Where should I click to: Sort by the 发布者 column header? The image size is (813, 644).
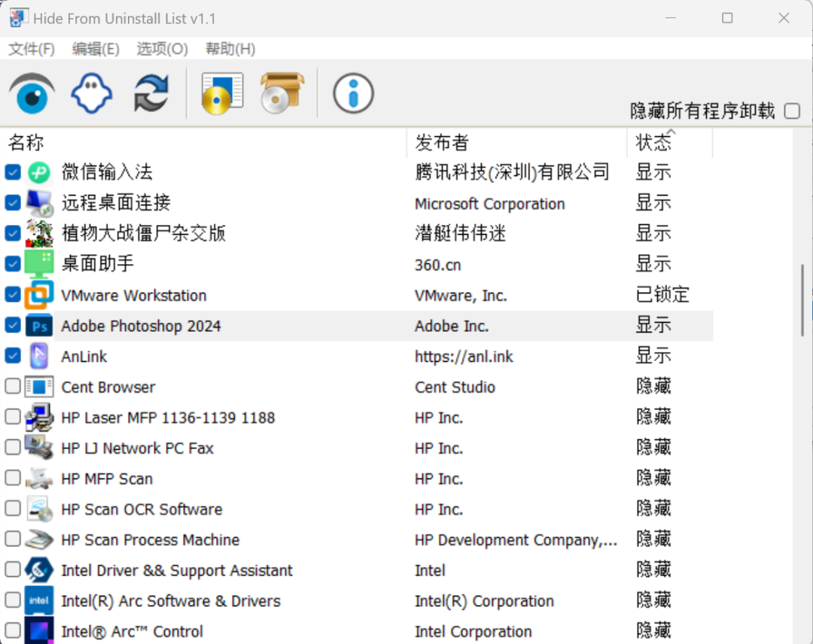pyautogui.click(x=517, y=142)
